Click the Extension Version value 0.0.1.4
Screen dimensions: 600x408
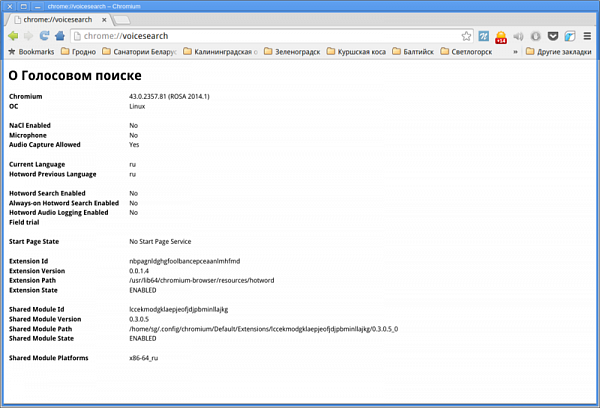pos(139,271)
